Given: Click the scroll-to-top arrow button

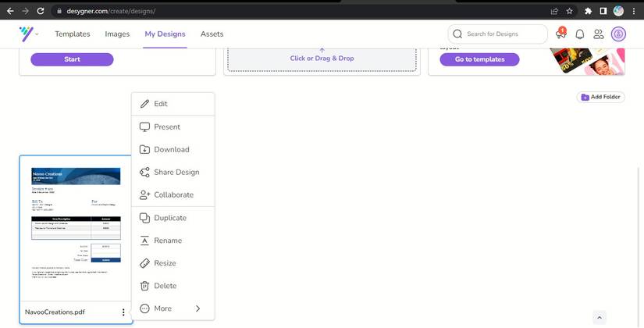Looking at the screenshot, I should coord(600,318).
